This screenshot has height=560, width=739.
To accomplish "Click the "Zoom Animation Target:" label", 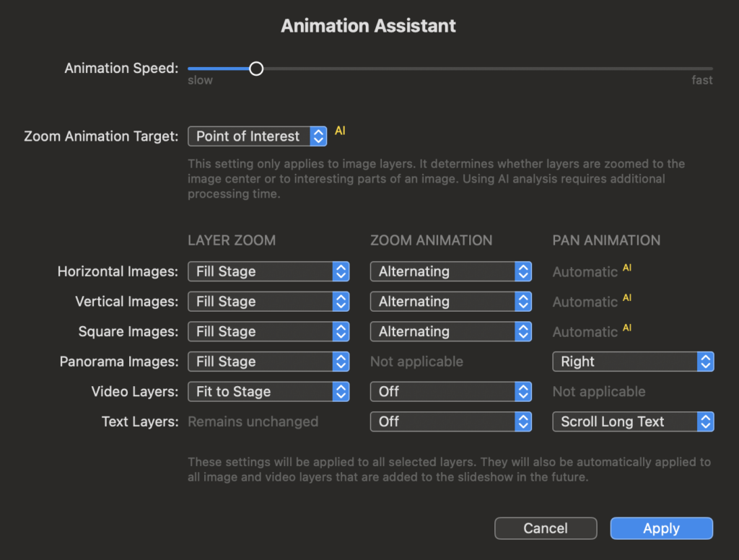I will 101,136.
